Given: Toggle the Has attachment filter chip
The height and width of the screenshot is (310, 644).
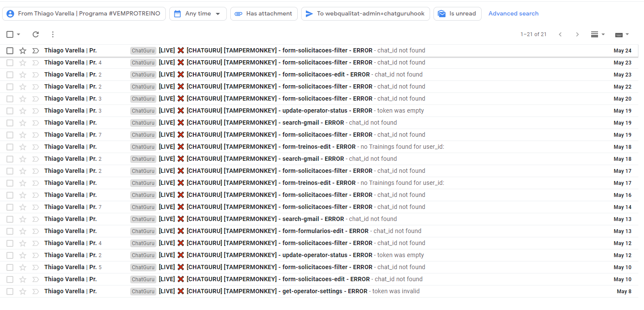Looking at the screenshot, I should point(264,14).
